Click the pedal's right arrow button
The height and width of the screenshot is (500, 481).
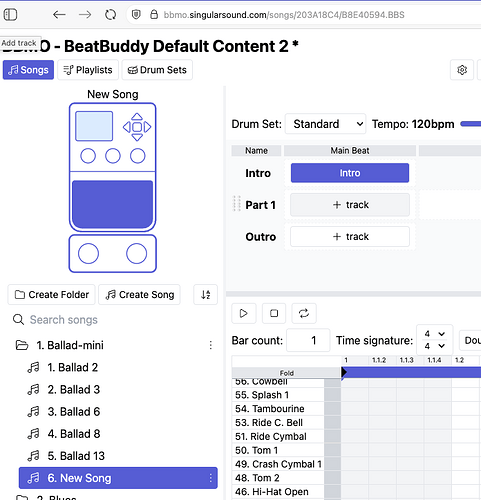148,127
